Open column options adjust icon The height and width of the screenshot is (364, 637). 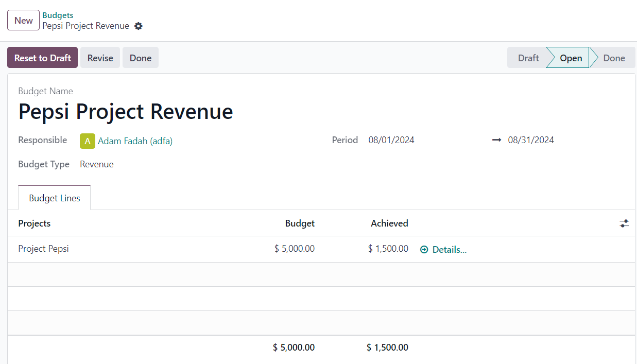coord(624,223)
